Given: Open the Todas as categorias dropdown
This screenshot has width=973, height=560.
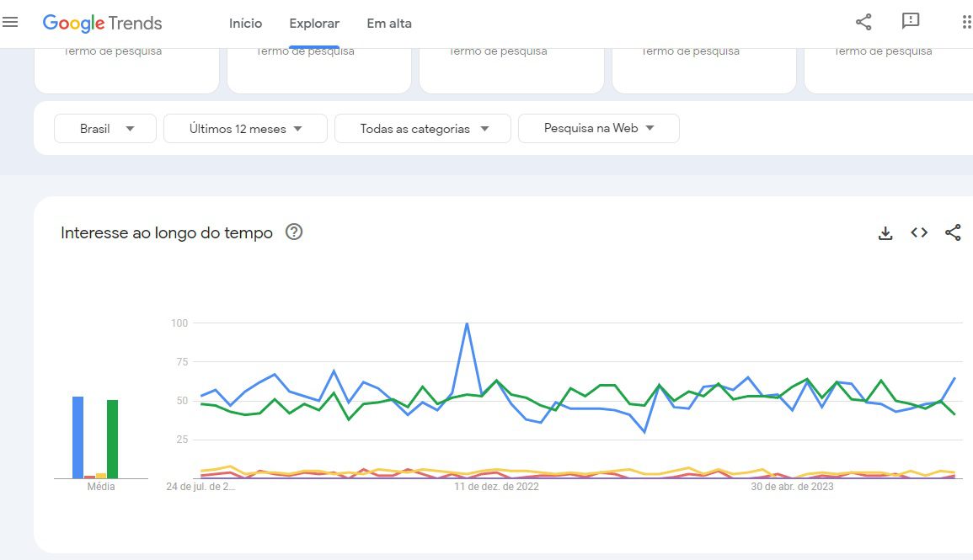Looking at the screenshot, I should (x=423, y=129).
